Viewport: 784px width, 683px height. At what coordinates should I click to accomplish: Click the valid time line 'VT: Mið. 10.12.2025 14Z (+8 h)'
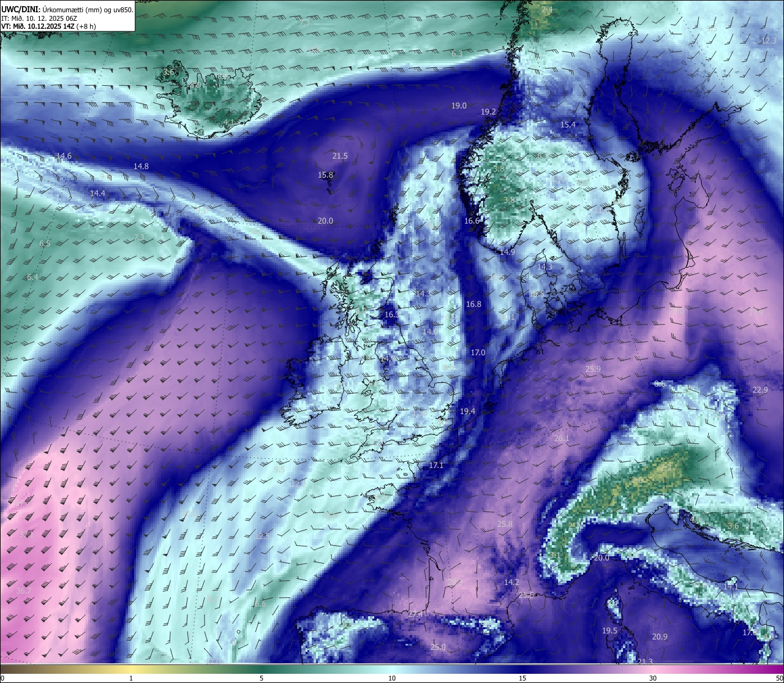(48, 26)
